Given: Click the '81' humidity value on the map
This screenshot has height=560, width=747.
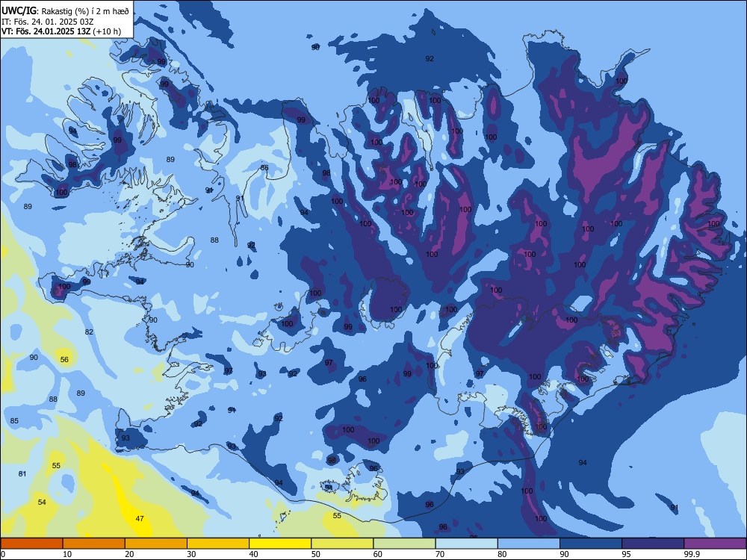Looking at the screenshot, I should [22, 473].
